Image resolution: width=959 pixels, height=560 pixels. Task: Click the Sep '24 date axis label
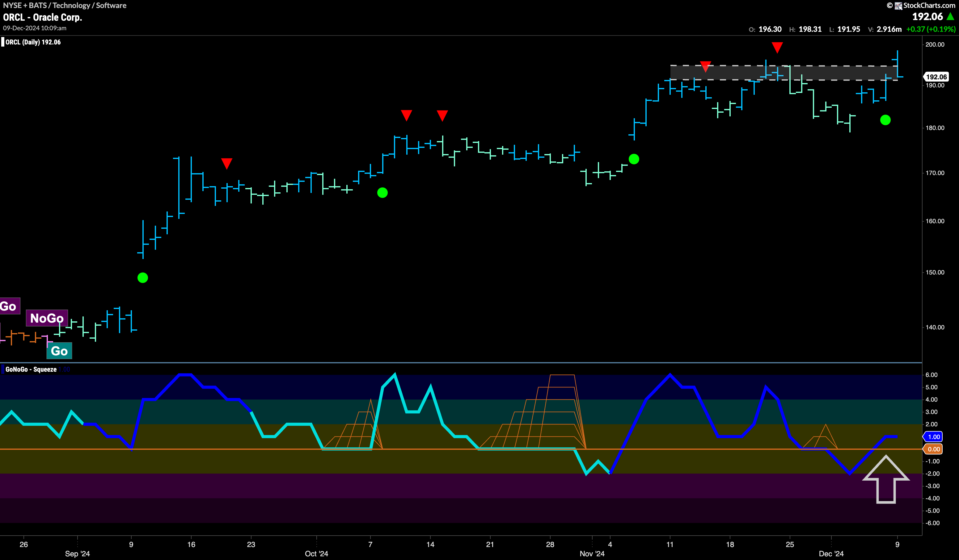(x=77, y=554)
